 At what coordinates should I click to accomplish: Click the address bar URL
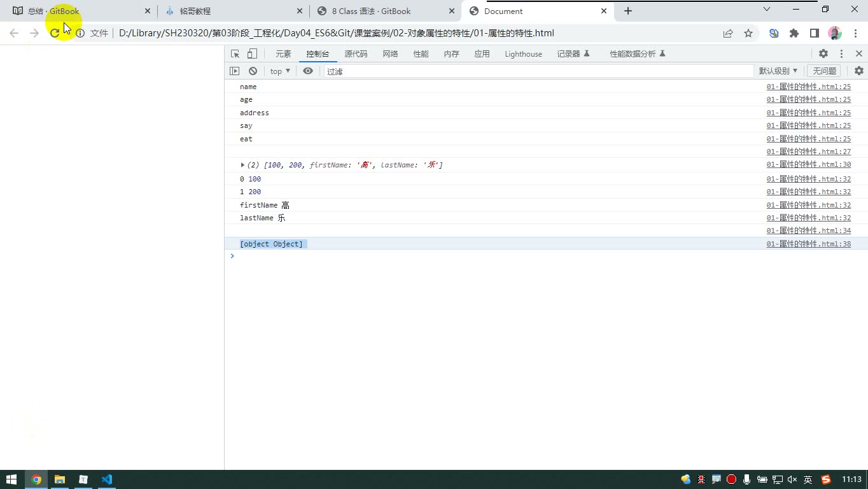point(337,33)
